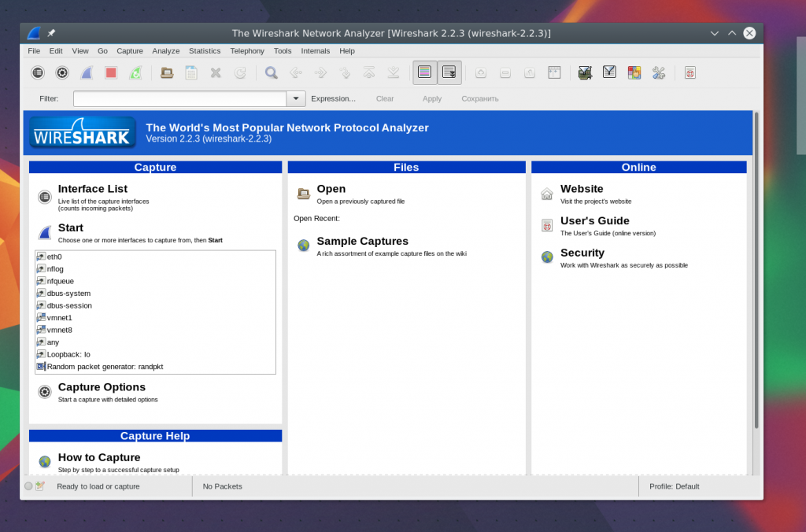Toggle auto scroll during live capture
The height and width of the screenshot is (532, 806).
click(x=449, y=72)
